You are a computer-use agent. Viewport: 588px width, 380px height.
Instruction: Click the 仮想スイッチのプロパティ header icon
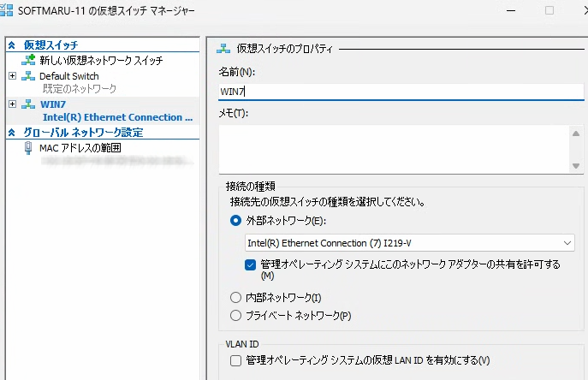pos(223,49)
